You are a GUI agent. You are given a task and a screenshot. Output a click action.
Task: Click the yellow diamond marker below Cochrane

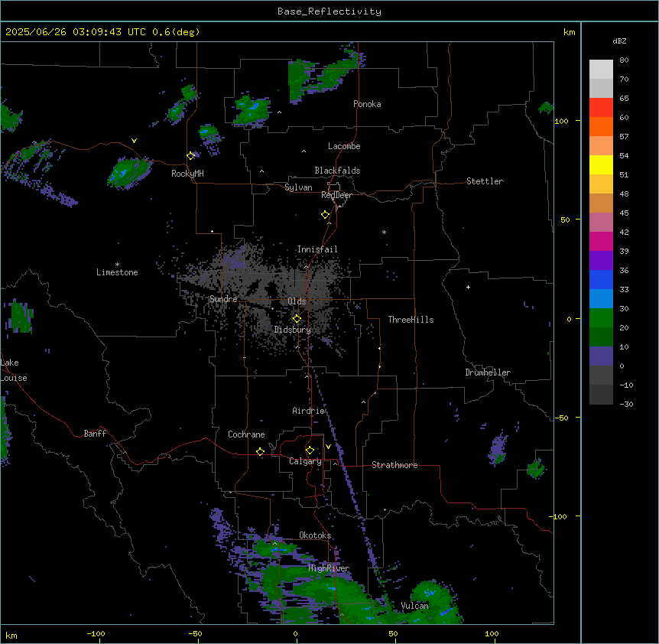[260, 451]
